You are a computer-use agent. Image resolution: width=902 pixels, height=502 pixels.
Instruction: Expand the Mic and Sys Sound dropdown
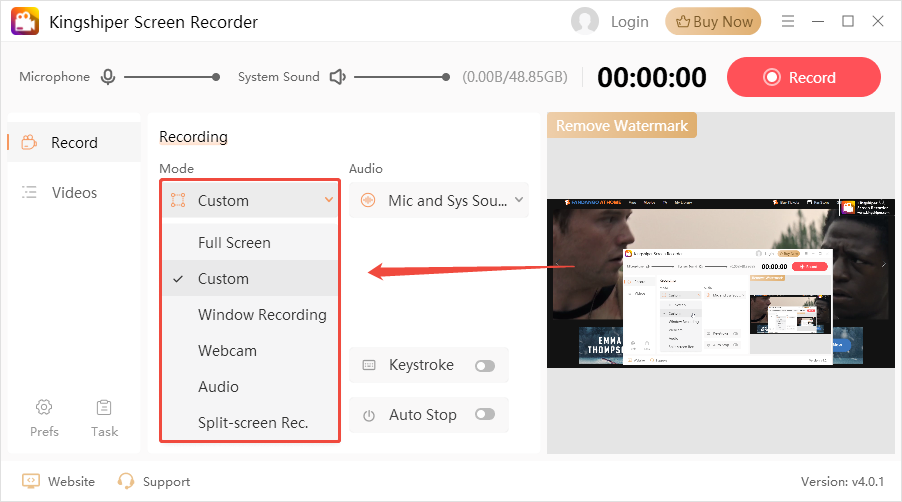pos(439,200)
